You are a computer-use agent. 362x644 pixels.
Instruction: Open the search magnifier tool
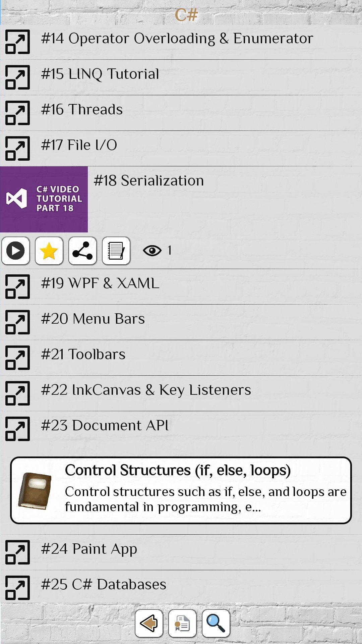pyautogui.click(x=216, y=623)
